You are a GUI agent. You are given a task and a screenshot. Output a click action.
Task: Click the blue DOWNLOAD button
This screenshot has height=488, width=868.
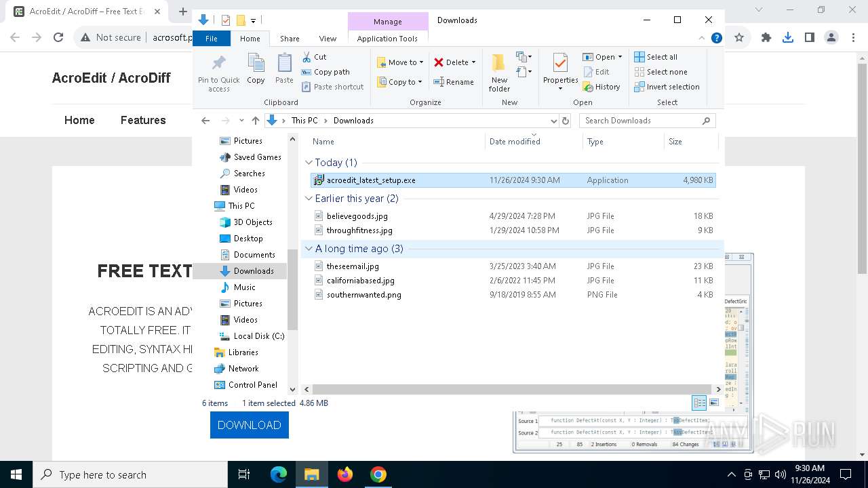point(249,425)
